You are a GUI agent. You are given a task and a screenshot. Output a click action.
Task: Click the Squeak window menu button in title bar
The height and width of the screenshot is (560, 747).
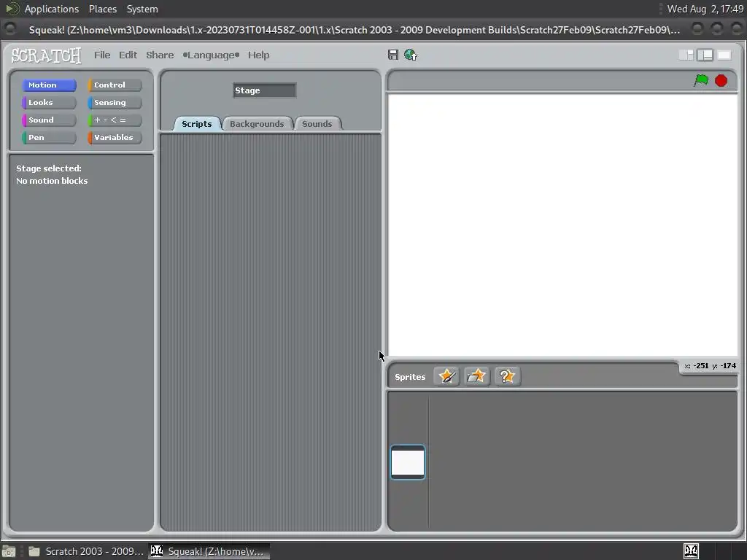pos(10,29)
